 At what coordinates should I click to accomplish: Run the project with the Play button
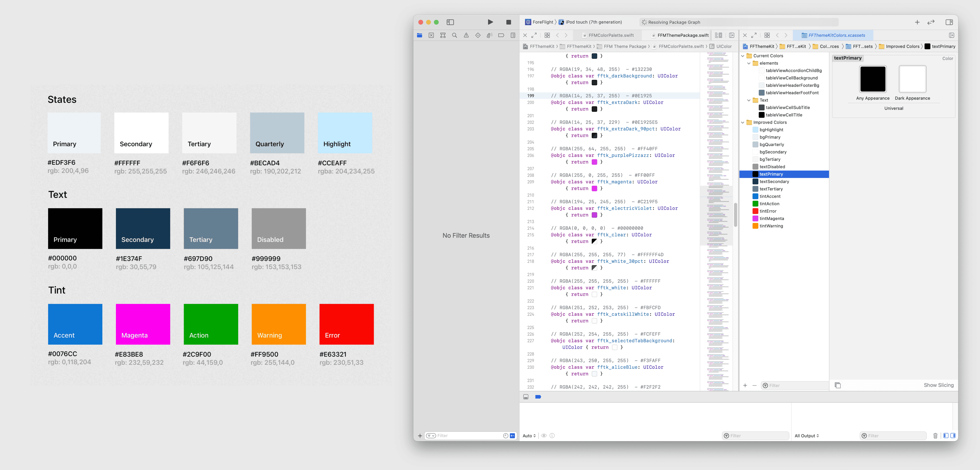(x=490, y=22)
